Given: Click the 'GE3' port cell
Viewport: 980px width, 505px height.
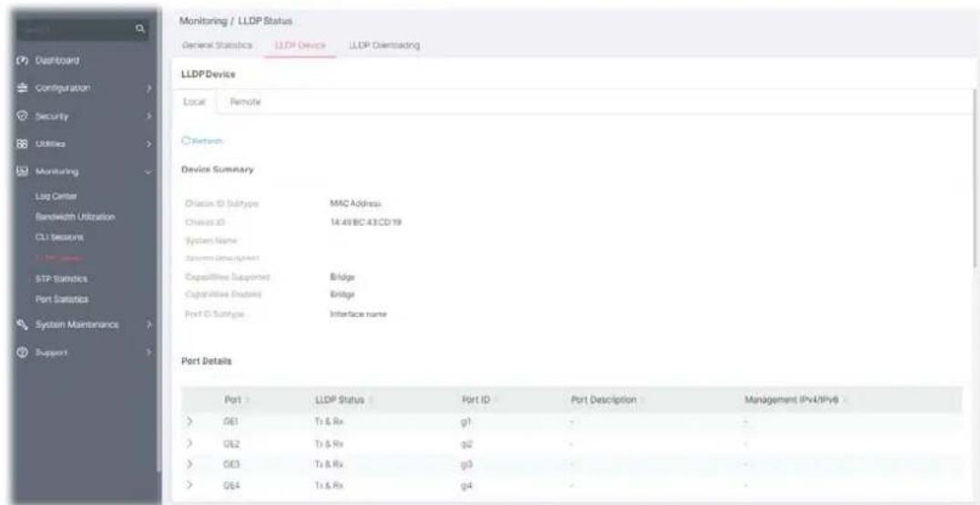Looking at the screenshot, I should (x=230, y=464).
